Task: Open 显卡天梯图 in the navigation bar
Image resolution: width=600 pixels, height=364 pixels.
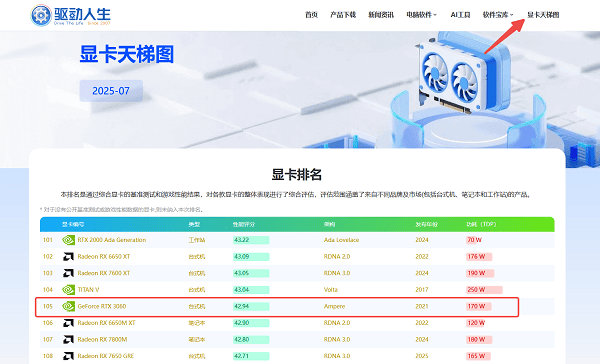Action: pyautogui.click(x=543, y=15)
